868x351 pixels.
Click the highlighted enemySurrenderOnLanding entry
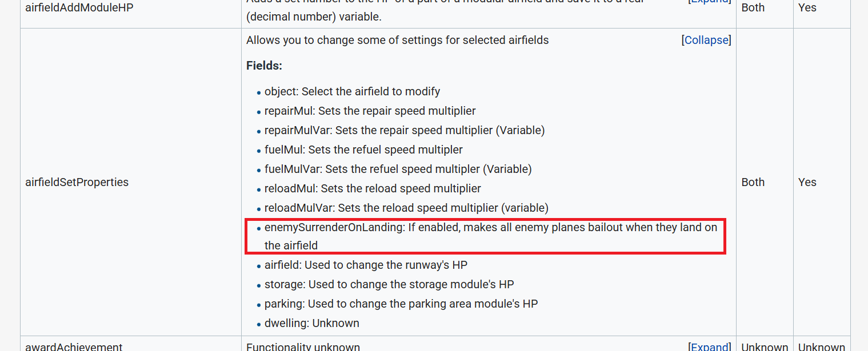click(490, 228)
